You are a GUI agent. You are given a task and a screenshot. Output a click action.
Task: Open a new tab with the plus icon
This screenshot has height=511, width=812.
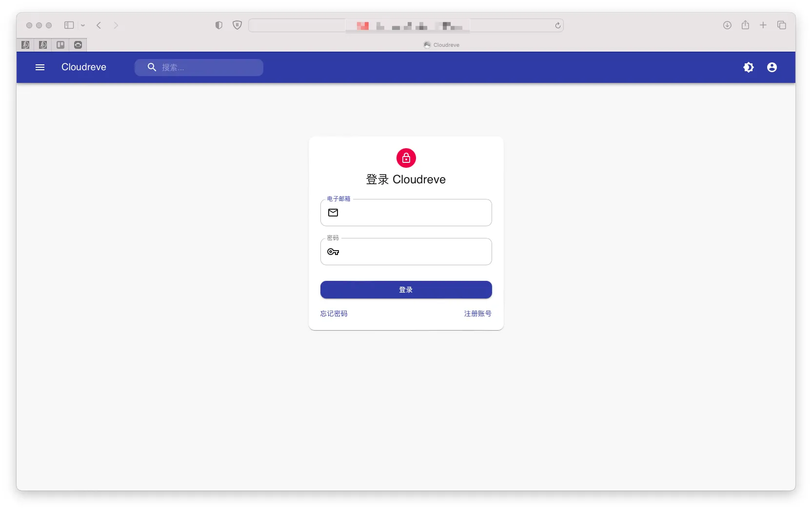tap(763, 25)
